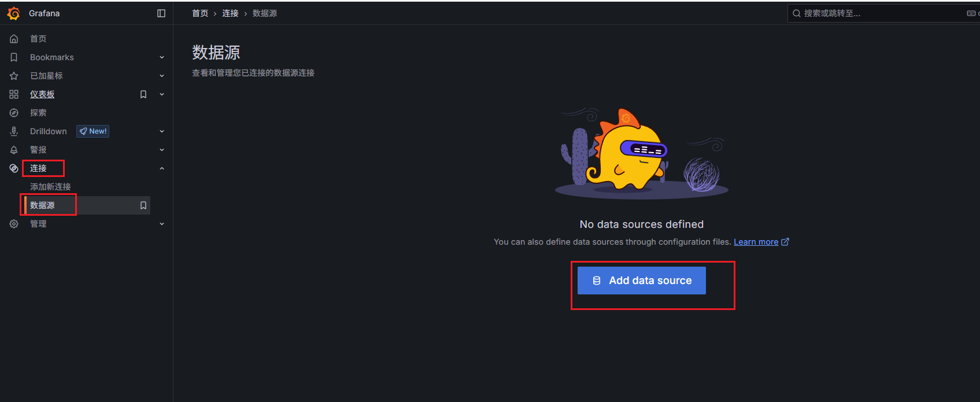
Task: Toggle the sidebar dock icon
Action: pos(161,13)
